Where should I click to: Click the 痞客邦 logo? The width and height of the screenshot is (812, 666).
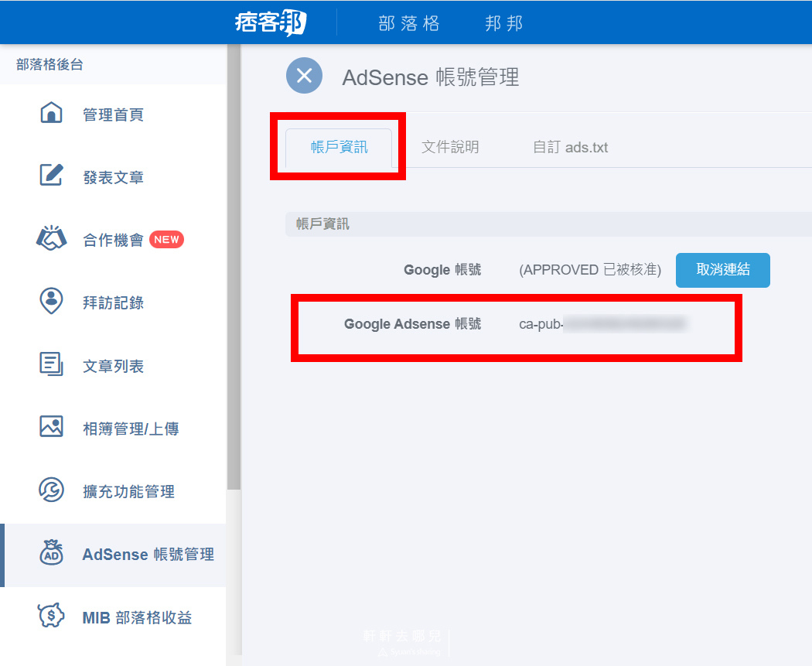271,22
